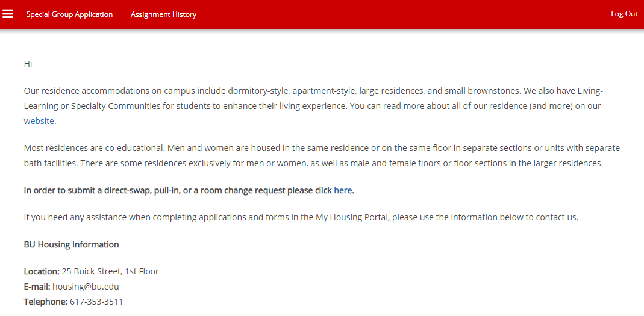Click the co-educational residences paragraph

point(322,155)
